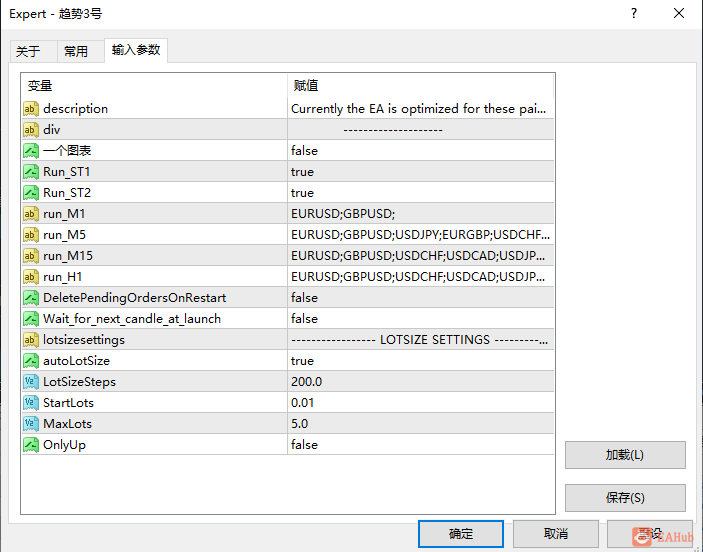Click the boolean icon beside Wait_for_next_candle_at_launch

pos(31,319)
